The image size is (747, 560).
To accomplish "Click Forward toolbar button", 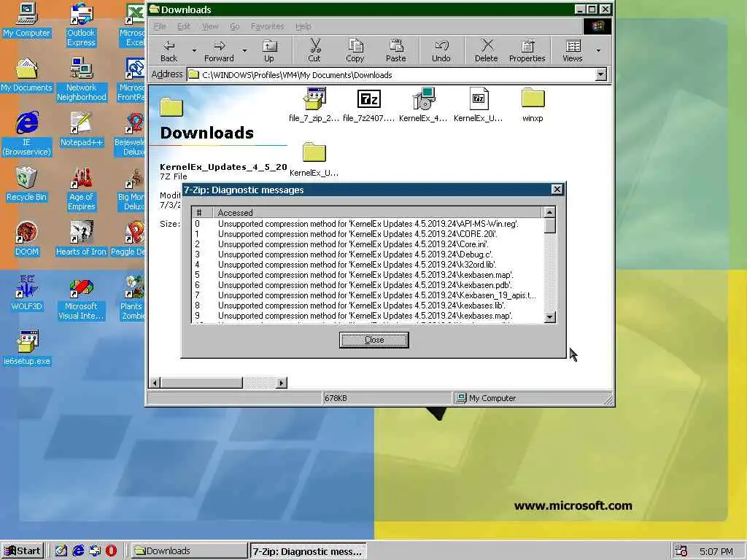I will point(219,51).
